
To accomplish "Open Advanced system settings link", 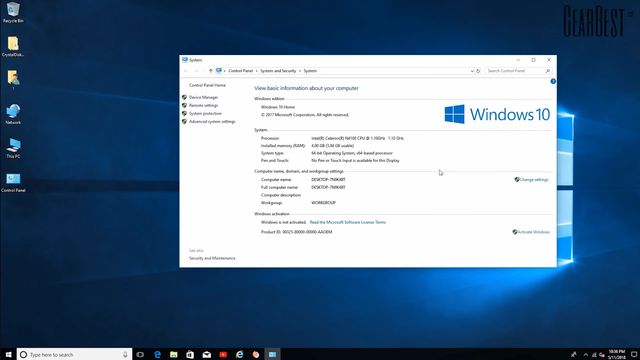I will 212,122.
